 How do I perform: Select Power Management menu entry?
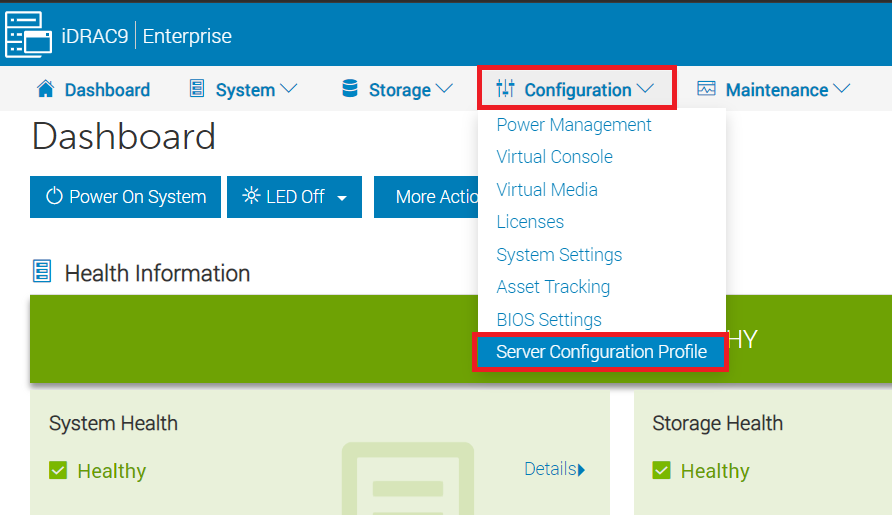pos(574,124)
